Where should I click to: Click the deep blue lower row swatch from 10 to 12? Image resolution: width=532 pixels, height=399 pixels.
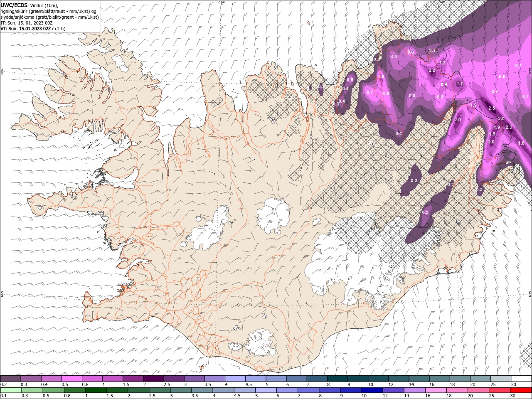point(372,390)
